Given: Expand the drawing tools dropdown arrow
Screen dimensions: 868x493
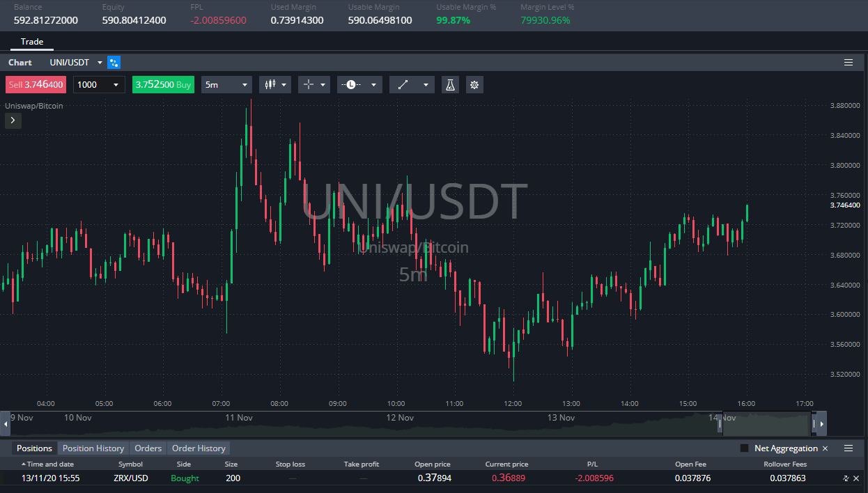Looking at the screenshot, I should click(x=426, y=85).
